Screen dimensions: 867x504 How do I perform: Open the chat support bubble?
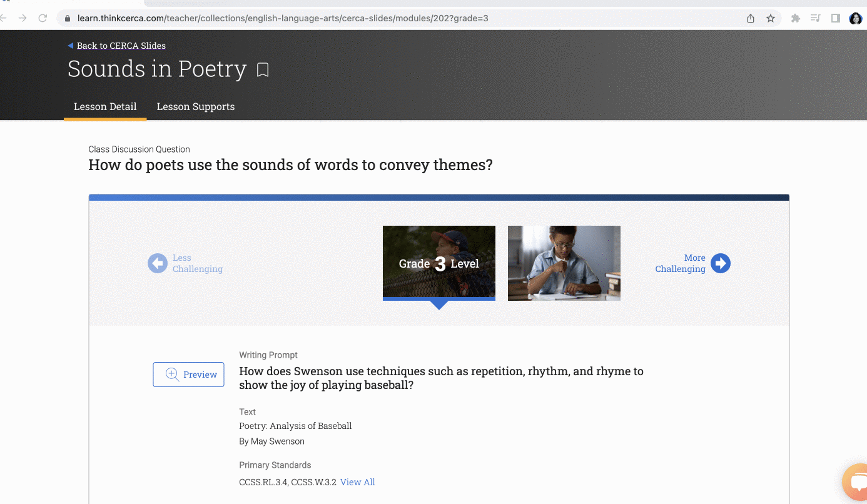click(856, 483)
